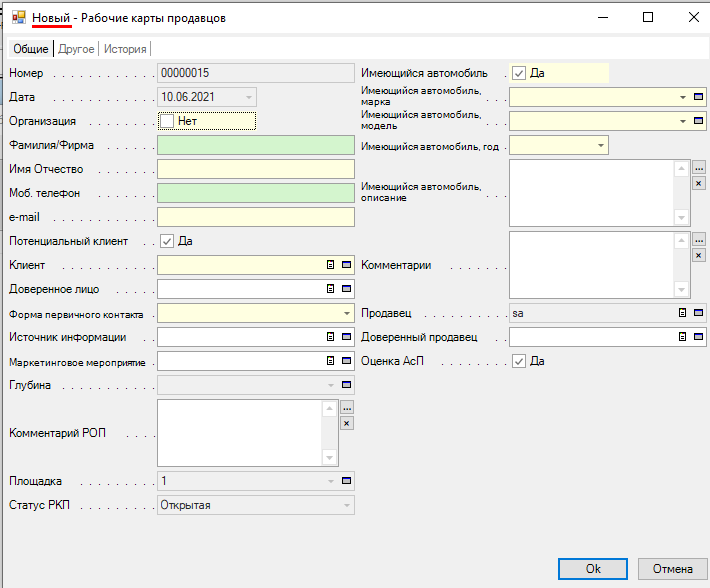Viewport: 710px width, 588px height.
Task: Expand the Форма первичного контакта dropdown
Action: [346, 313]
